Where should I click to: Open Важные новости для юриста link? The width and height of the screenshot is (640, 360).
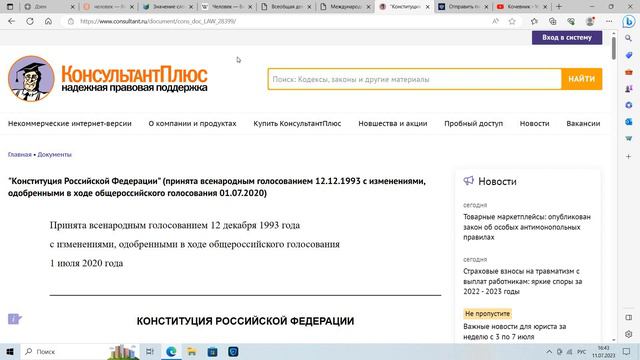pyautogui.click(x=515, y=331)
